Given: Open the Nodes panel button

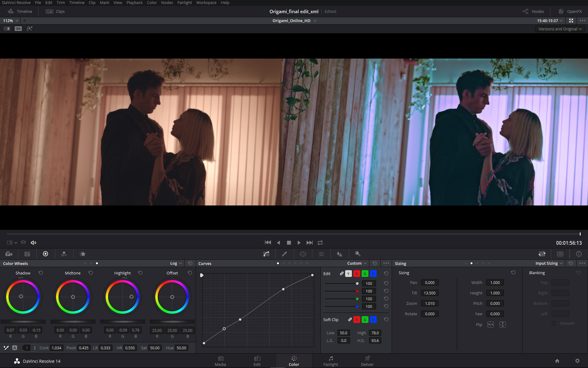Looking at the screenshot, I should (x=533, y=11).
